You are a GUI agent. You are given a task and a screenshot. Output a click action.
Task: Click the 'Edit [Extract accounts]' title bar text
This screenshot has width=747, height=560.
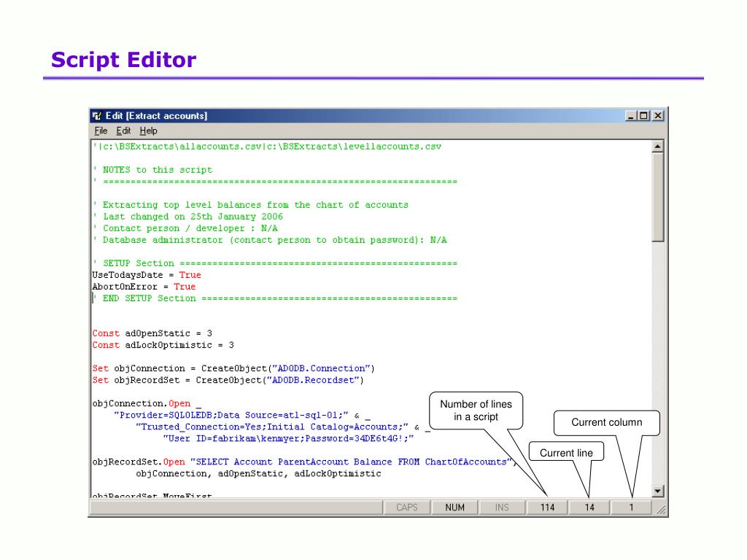click(x=156, y=116)
